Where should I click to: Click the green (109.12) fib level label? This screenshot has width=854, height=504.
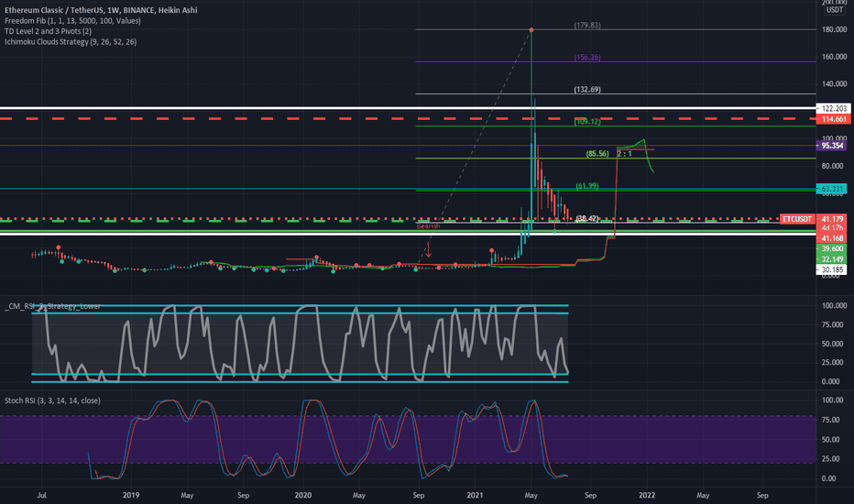coord(587,122)
